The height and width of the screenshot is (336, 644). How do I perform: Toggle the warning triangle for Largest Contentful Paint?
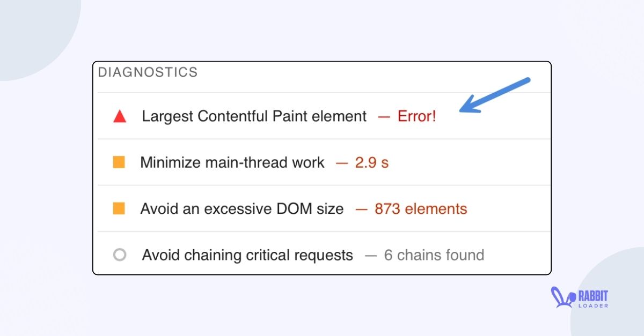[121, 115]
